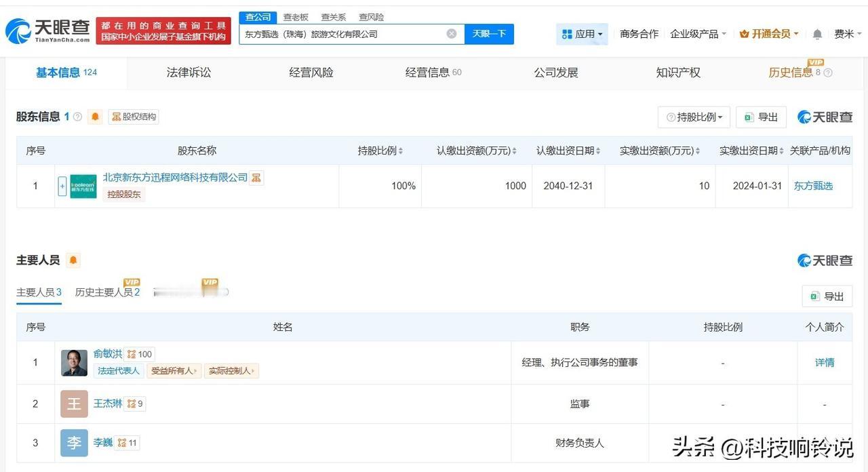Select the 历史主要人员 2 sub-tab
Screen dimensions: 868x472
107,292
